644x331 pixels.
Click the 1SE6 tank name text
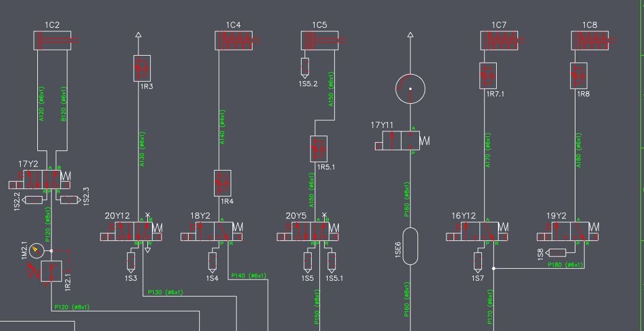click(x=397, y=249)
